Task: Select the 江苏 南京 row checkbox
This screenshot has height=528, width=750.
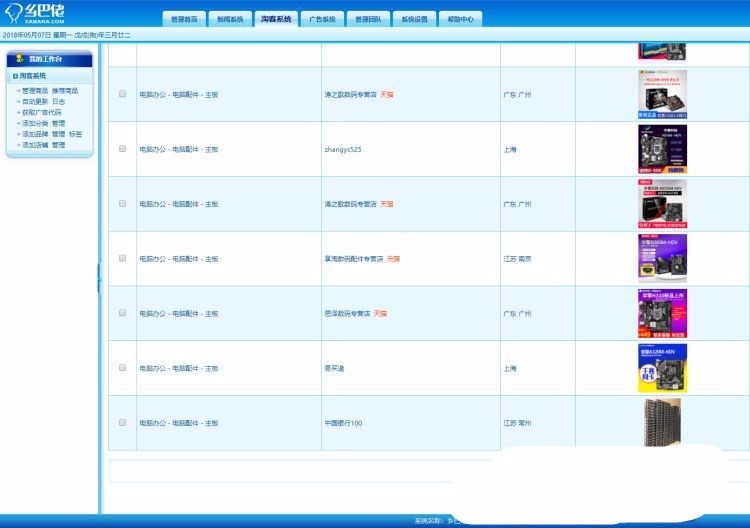Action: click(x=122, y=258)
